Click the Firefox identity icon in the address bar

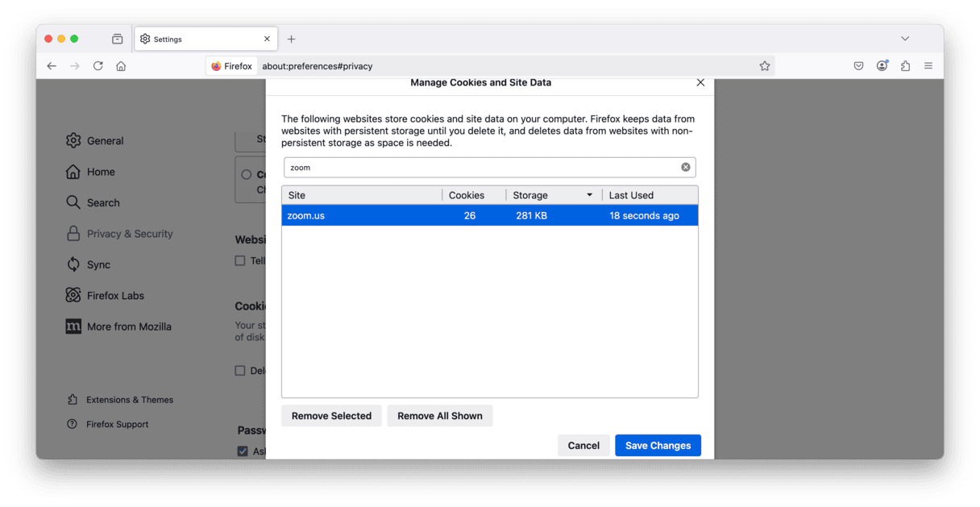tap(231, 66)
